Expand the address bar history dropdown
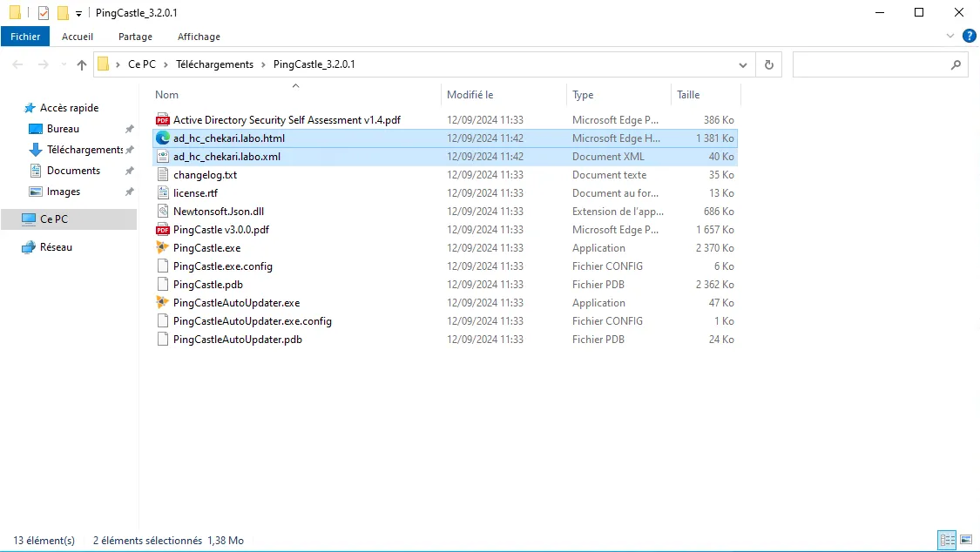Viewport: 980px width, 552px height. [743, 64]
